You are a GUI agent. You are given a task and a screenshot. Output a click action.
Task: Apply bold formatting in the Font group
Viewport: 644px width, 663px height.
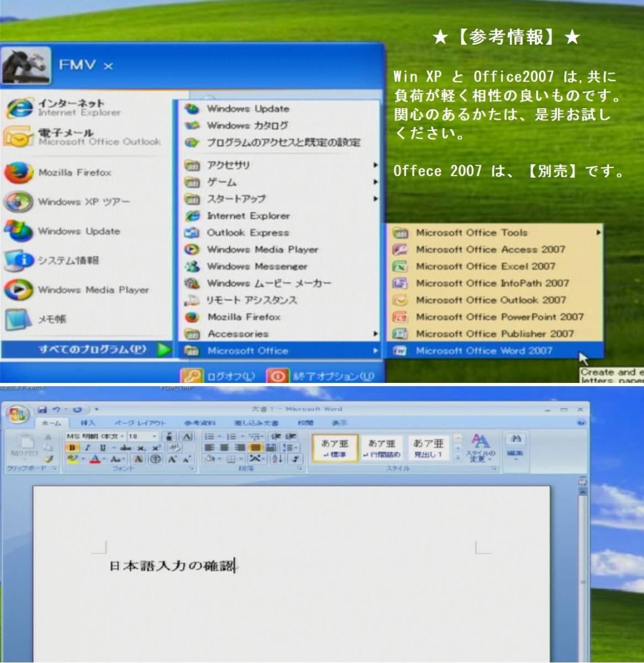click(x=71, y=447)
